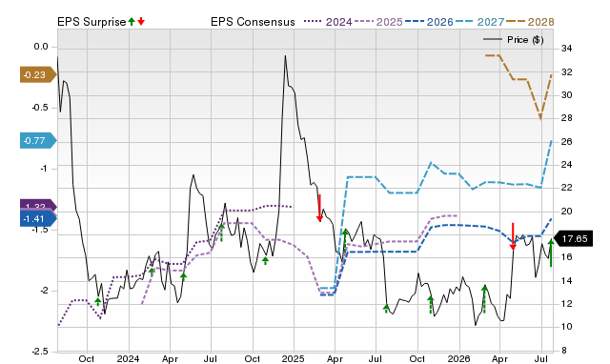Screen dimensions: 610x364
Task: Click the green up arrow in EPS Surprise legend
Action: [x=132, y=21]
